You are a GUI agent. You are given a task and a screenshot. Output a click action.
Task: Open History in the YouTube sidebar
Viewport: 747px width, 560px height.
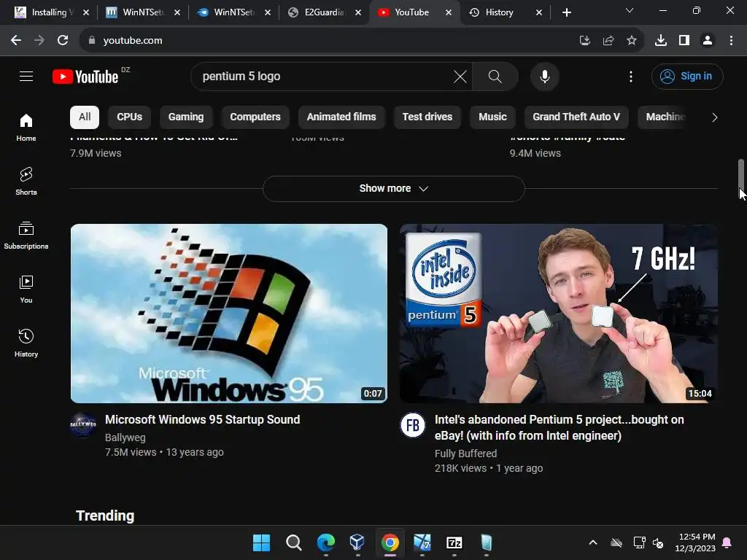coord(26,343)
